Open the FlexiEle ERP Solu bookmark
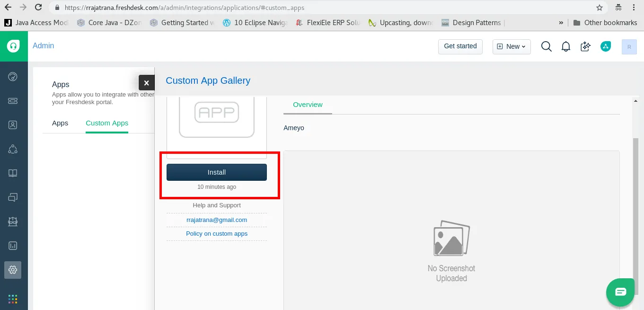This screenshot has width=644, height=310. [x=327, y=23]
